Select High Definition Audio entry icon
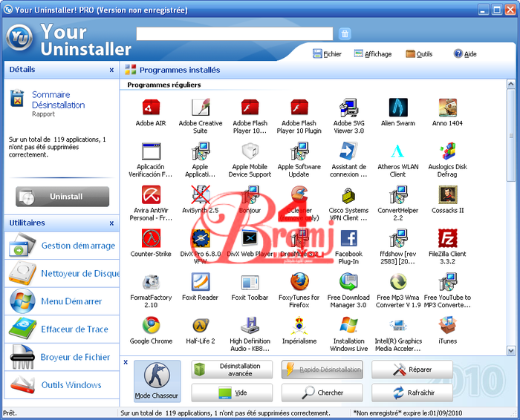Viewport: 520px width, 420px height. 250,326
